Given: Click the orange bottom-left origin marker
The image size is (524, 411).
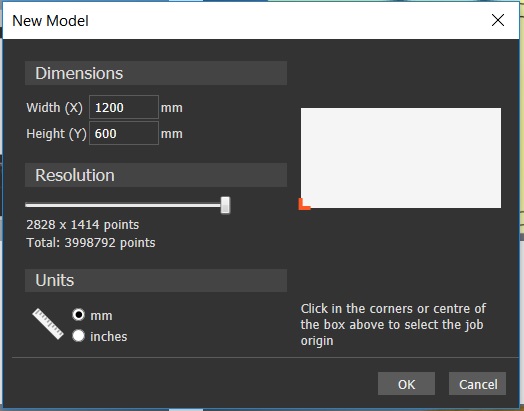Looking at the screenshot, I should [x=304, y=204].
